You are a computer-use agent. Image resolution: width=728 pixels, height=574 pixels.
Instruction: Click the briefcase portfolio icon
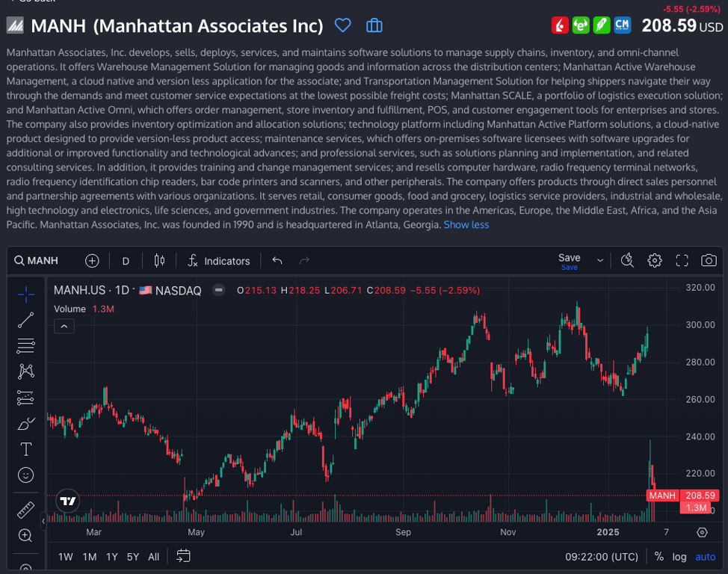click(374, 25)
